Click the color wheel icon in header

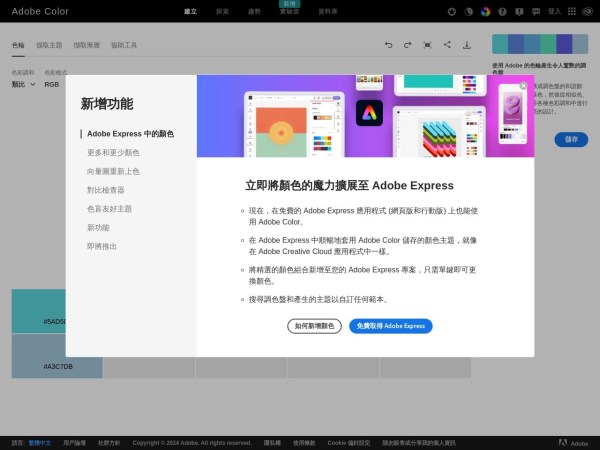(485, 12)
